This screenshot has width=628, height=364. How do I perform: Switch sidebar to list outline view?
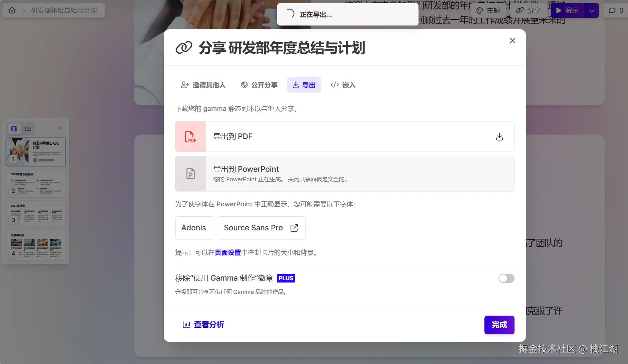click(x=28, y=129)
